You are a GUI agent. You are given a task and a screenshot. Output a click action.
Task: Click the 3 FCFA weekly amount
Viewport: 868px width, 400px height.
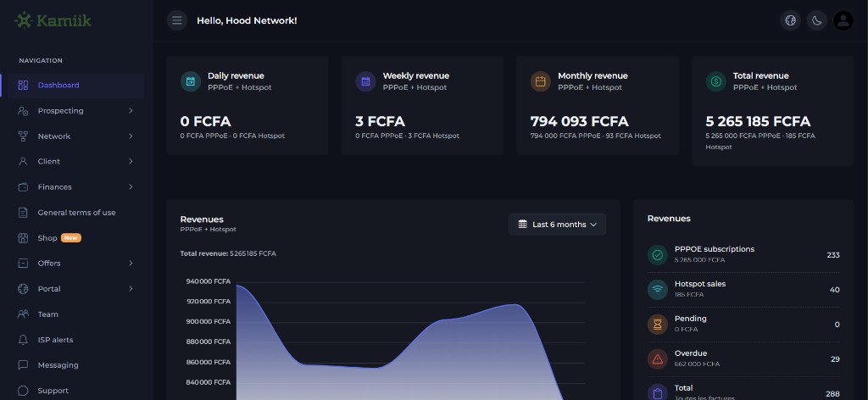(380, 121)
